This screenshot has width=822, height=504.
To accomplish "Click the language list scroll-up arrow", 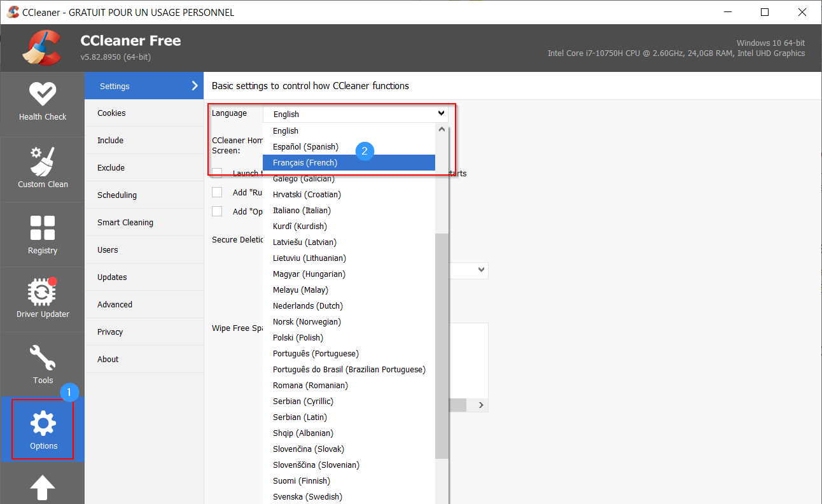I will (x=442, y=129).
